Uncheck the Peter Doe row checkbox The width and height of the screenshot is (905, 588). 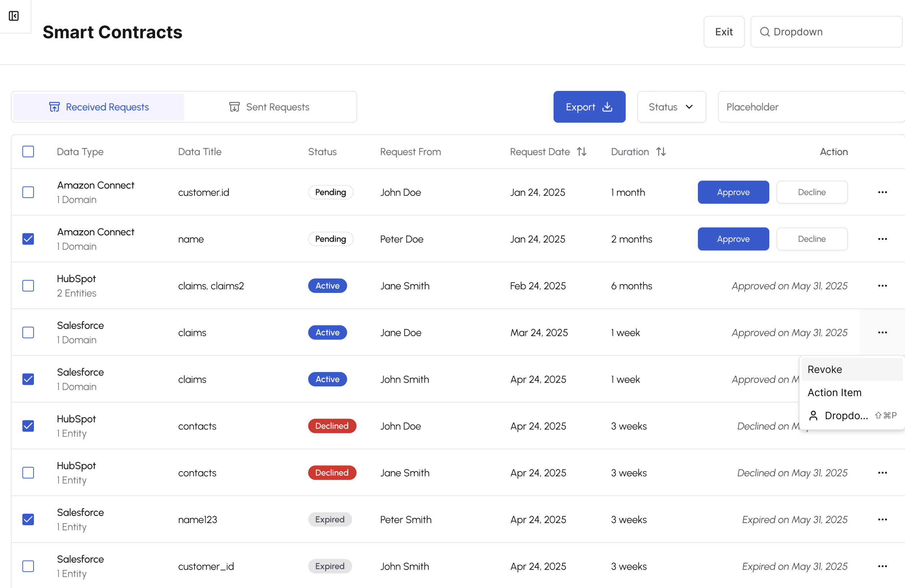tap(28, 239)
